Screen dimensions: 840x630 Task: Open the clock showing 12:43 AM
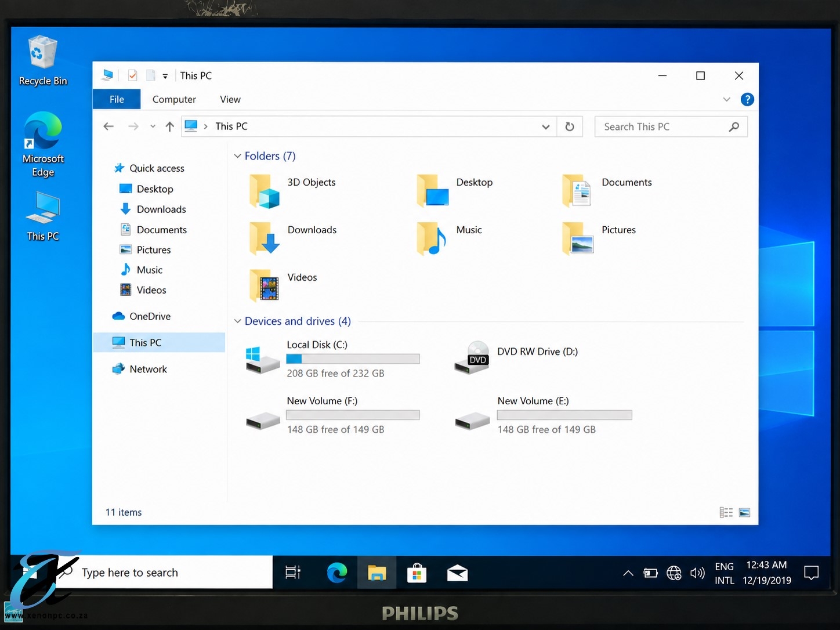pyautogui.click(x=767, y=573)
